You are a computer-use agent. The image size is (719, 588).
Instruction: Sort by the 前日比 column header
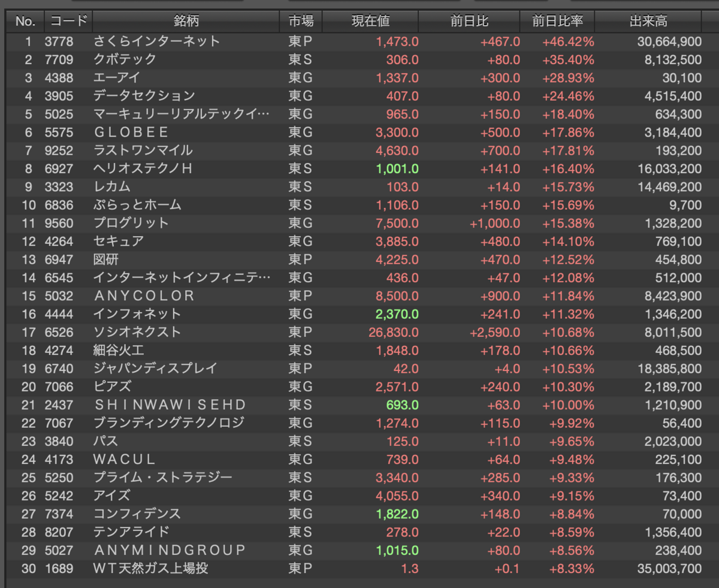click(470, 22)
